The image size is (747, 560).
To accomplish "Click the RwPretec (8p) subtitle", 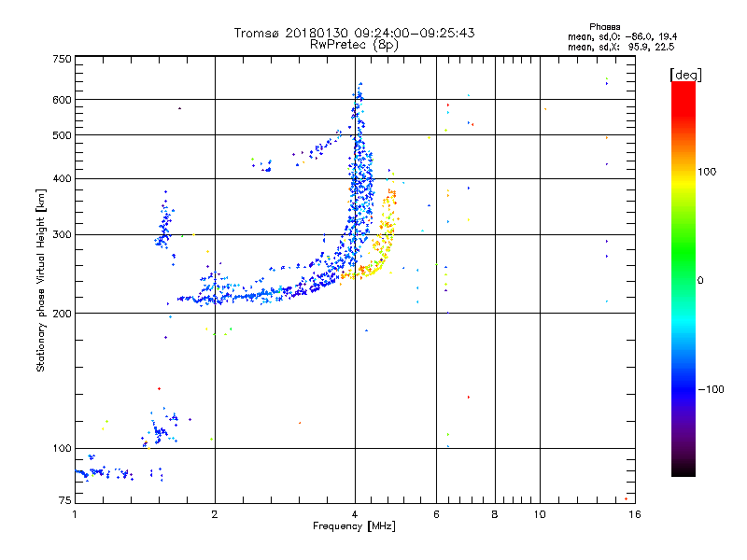I will click(354, 45).
